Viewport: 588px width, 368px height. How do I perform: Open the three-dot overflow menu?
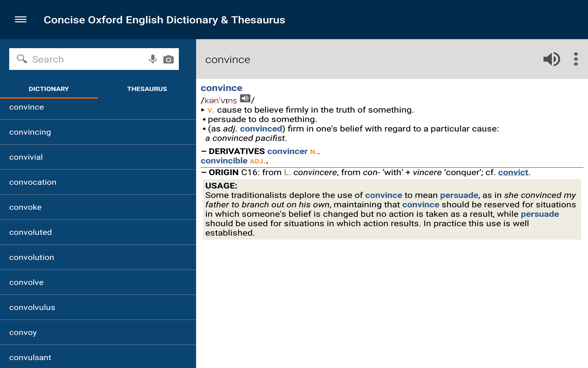pyautogui.click(x=576, y=59)
